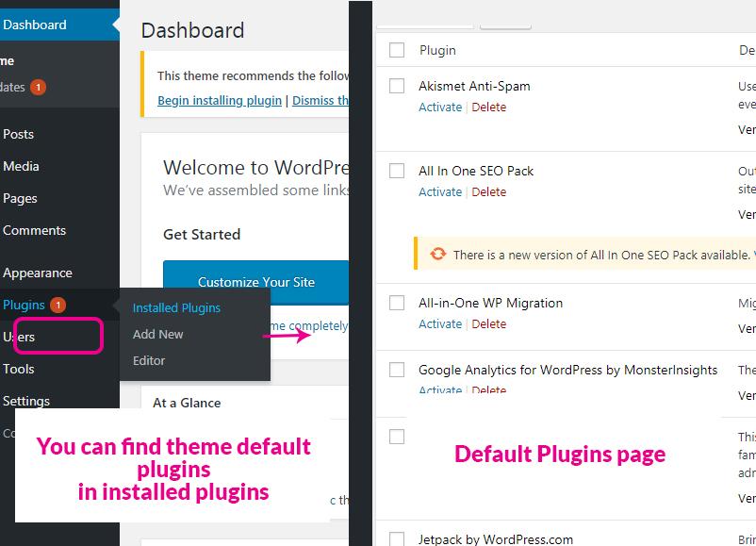The width and height of the screenshot is (756, 546).
Task: Check the All-in-One WP Migration checkbox
Action: tap(397, 303)
